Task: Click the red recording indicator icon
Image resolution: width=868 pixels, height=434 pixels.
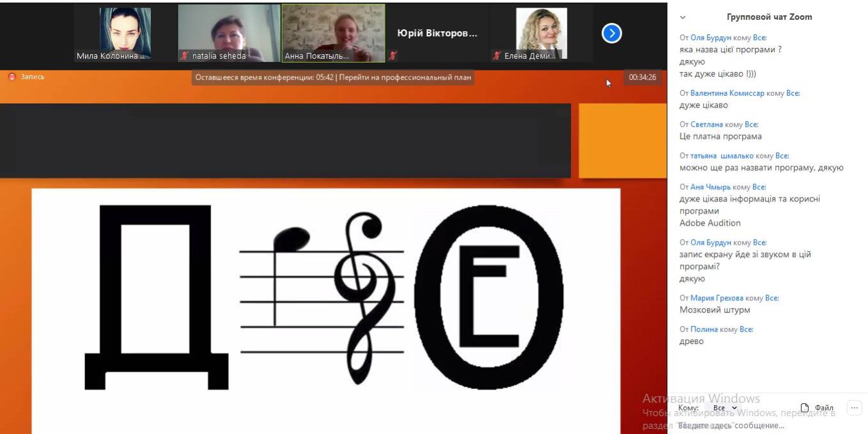Action: click(x=12, y=77)
